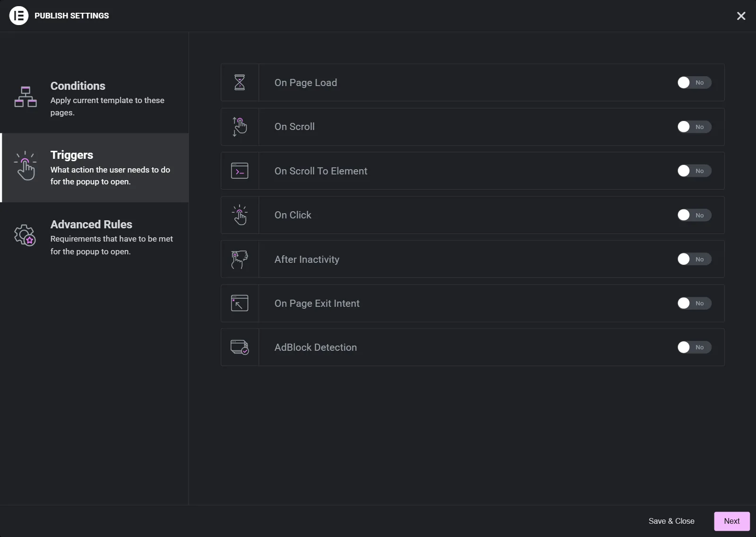The height and width of the screenshot is (537, 756).
Task: Click the On Scroll To Element terminal icon
Action: point(240,171)
